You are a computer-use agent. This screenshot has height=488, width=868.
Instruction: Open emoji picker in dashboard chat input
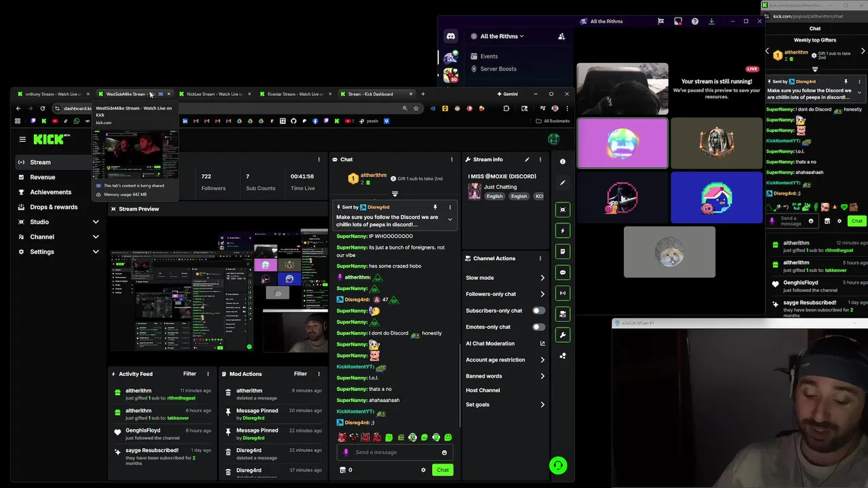pyautogui.click(x=444, y=453)
